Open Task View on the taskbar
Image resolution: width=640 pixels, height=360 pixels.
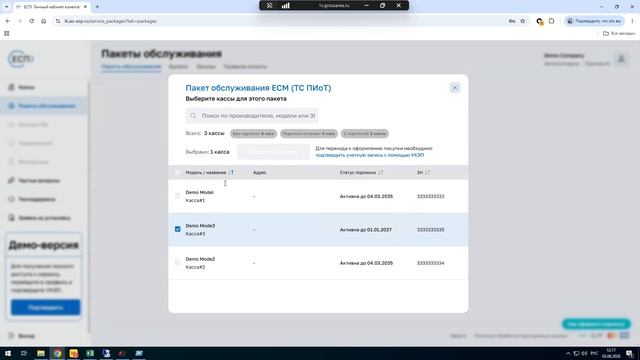click(x=24, y=353)
